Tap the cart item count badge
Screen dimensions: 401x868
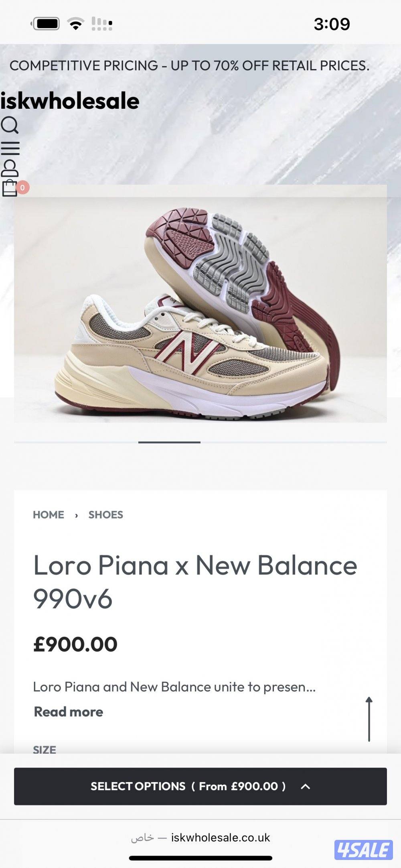[x=22, y=187]
